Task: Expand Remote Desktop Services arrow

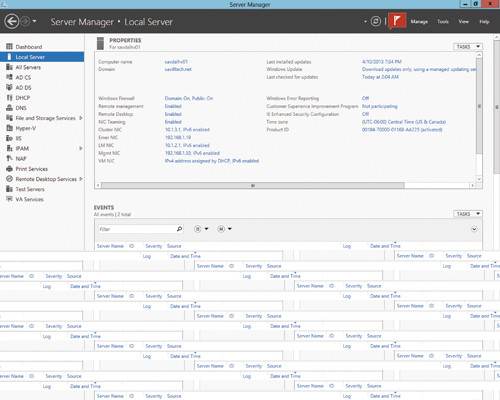Action: tap(81, 179)
